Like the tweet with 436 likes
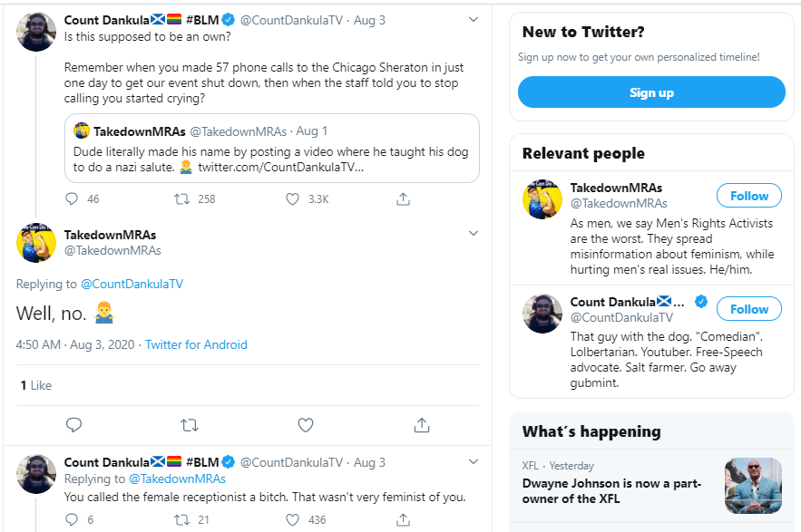 coord(292,519)
